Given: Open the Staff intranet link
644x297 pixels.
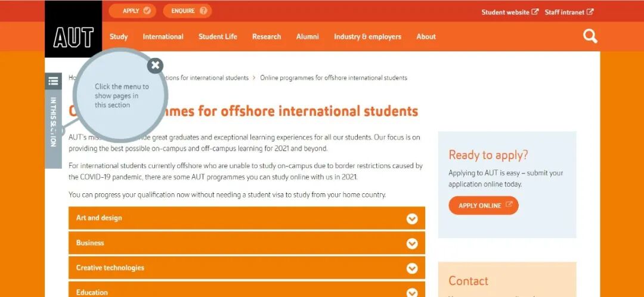Looking at the screenshot, I should (569, 13).
